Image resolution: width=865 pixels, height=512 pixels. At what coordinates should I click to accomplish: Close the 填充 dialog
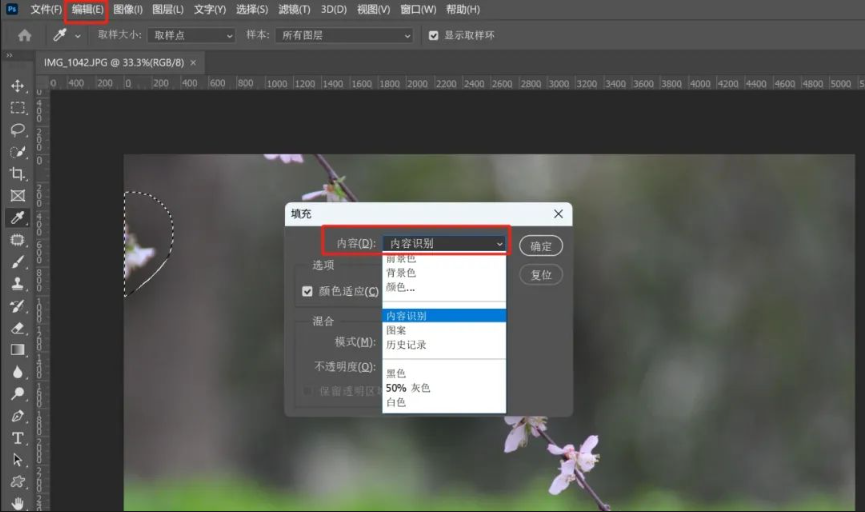(x=558, y=214)
